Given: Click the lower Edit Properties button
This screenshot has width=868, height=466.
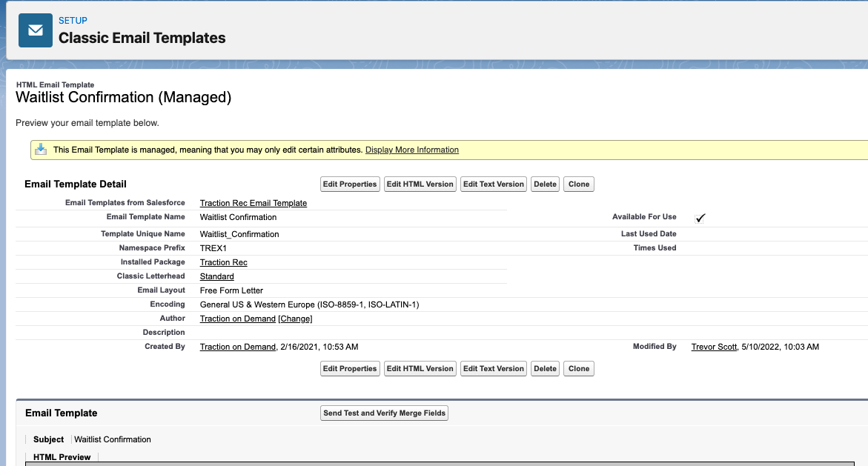Looking at the screenshot, I should click(x=349, y=368).
